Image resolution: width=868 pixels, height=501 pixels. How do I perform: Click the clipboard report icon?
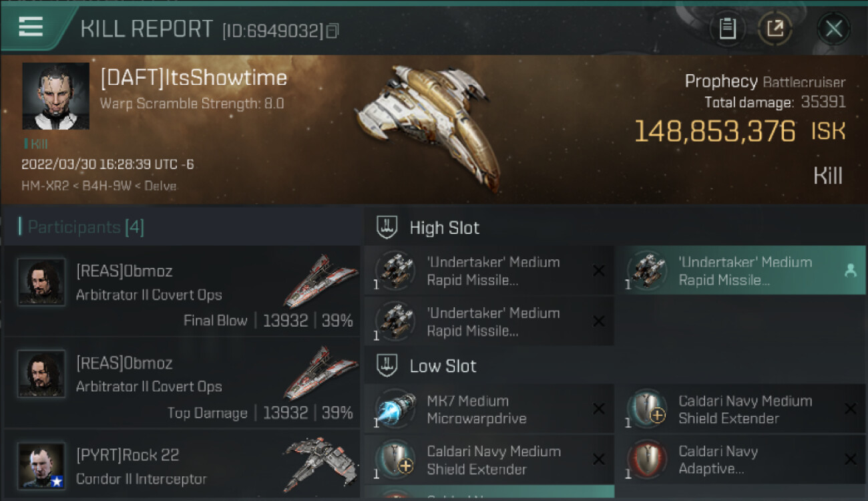(x=727, y=29)
